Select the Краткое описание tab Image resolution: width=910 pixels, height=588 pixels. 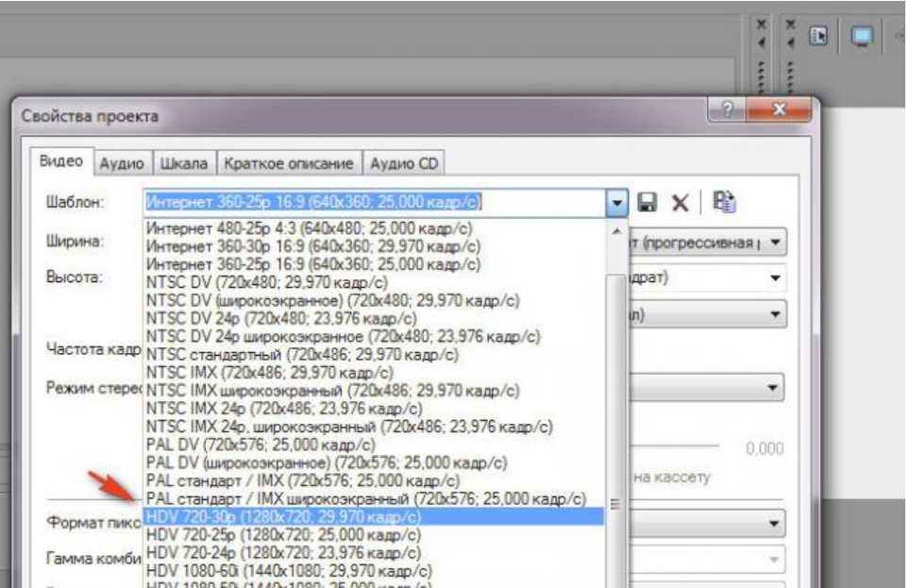tap(288, 163)
